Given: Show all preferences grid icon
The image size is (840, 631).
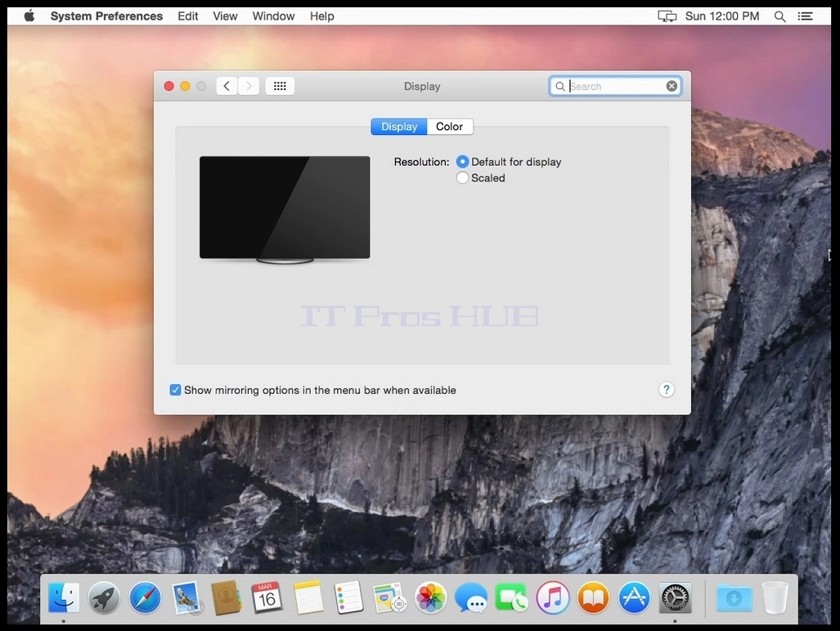Looking at the screenshot, I should pyautogui.click(x=280, y=86).
